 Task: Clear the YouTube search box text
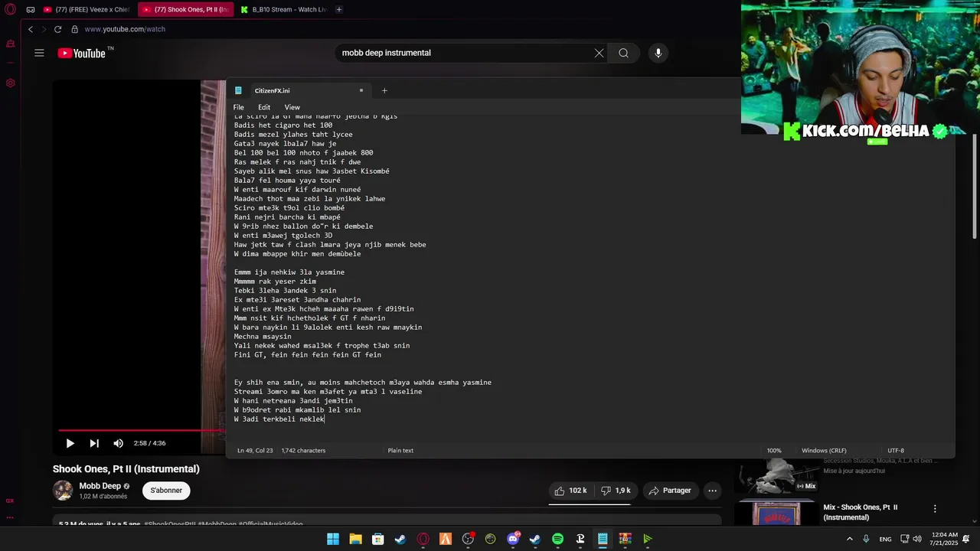599,53
